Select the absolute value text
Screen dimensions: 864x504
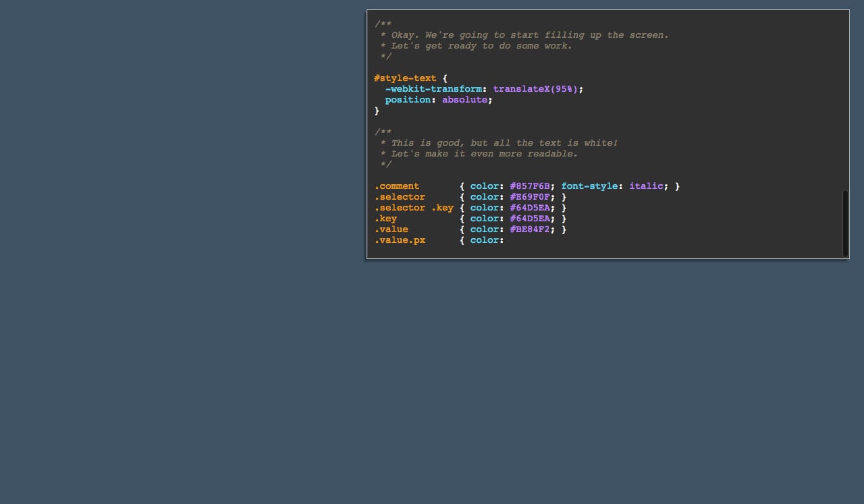464,99
